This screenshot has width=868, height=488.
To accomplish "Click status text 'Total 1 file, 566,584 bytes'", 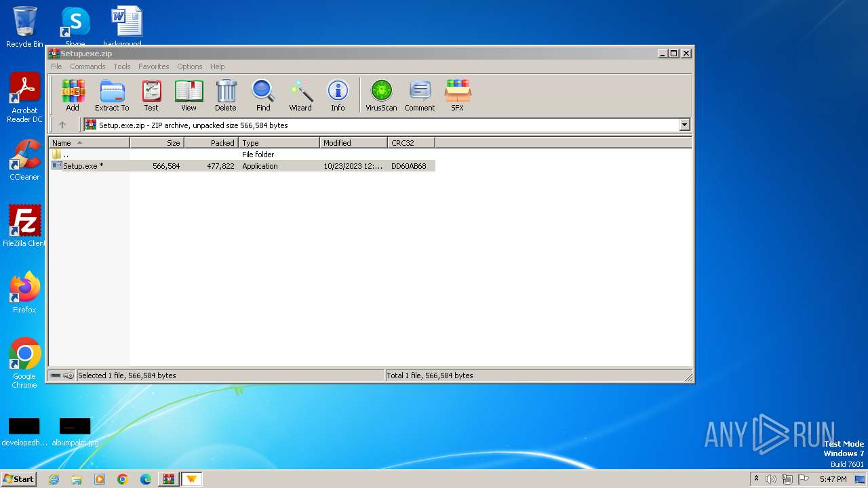I will 430,375.
